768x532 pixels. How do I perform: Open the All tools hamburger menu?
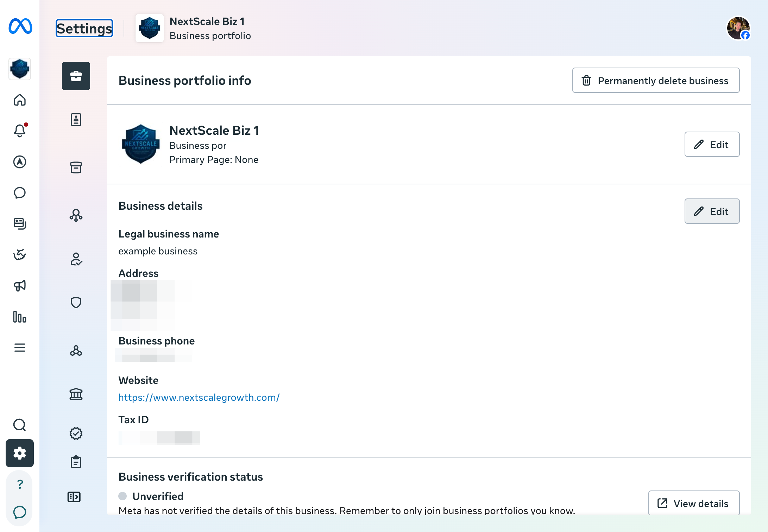pos(20,348)
